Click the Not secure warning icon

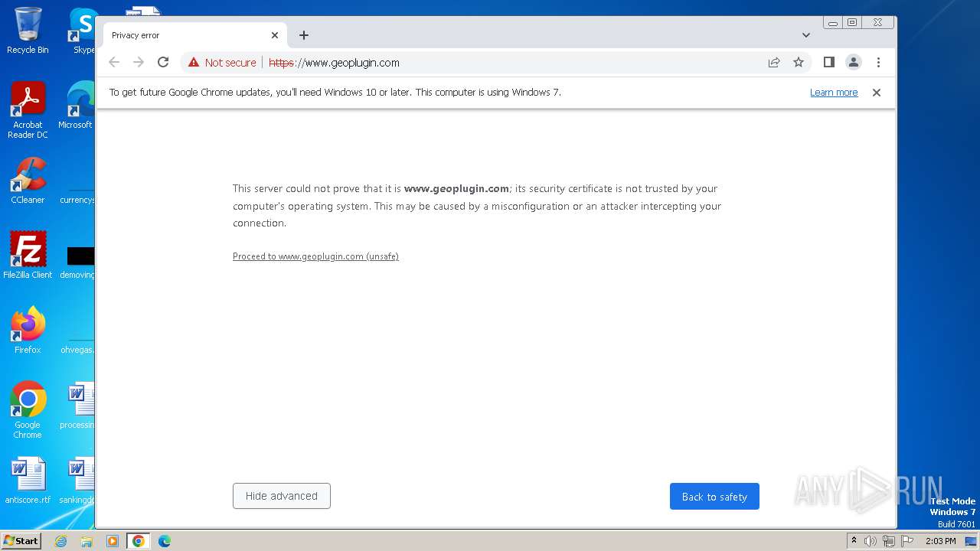pyautogui.click(x=194, y=63)
